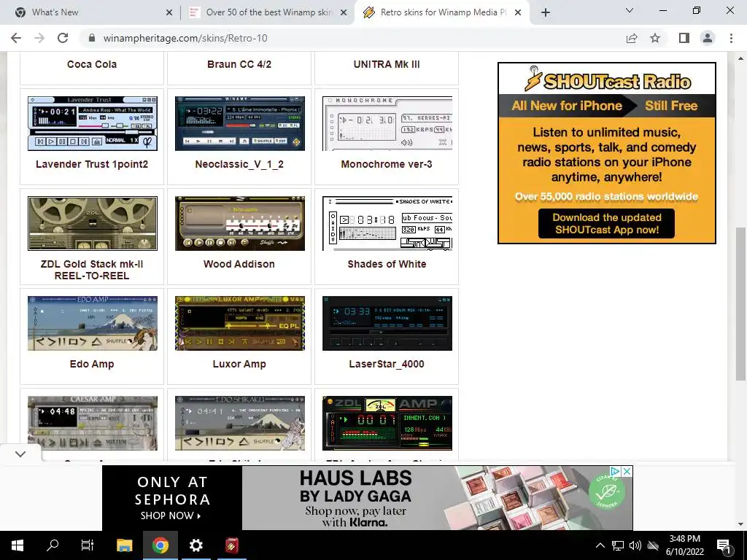Image resolution: width=747 pixels, height=560 pixels.
Task: Click Neoclassic_V_1_2 title link
Action: (x=239, y=164)
